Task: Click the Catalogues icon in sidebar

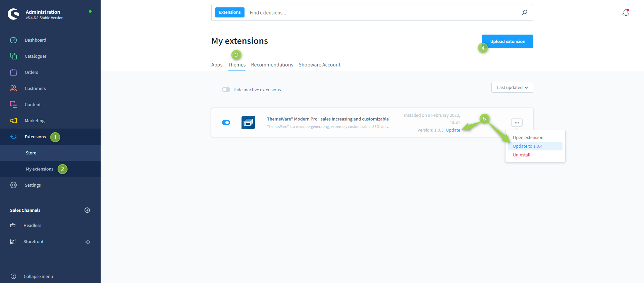Action: pyautogui.click(x=13, y=56)
